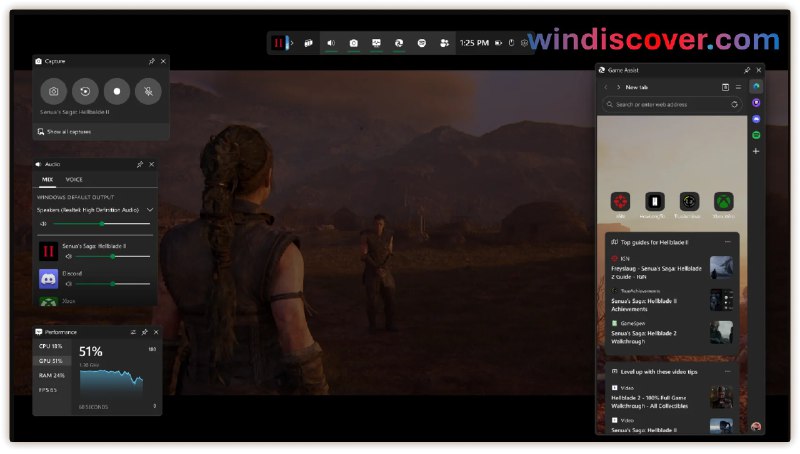Open the Game Assist hamburger menu
Image resolution: width=800 pixels, height=454 pixels.
[738, 87]
